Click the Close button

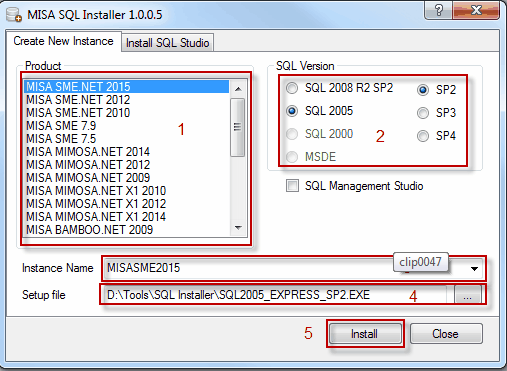point(446,334)
